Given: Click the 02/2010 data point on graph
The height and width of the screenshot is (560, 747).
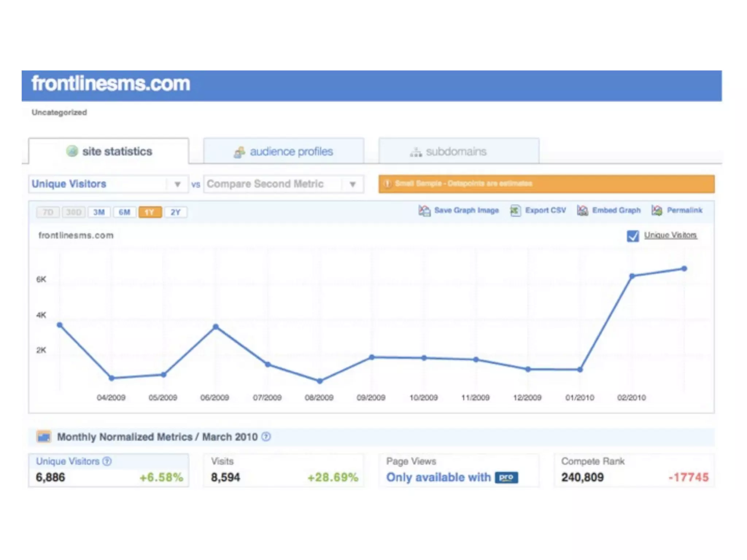Looking at the screenshot, I should [632, 276].
